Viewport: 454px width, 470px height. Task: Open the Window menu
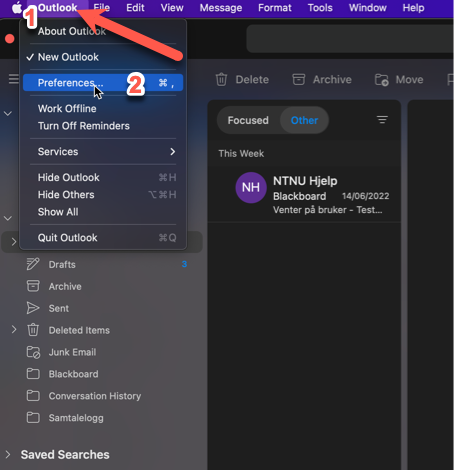point(368,7)
